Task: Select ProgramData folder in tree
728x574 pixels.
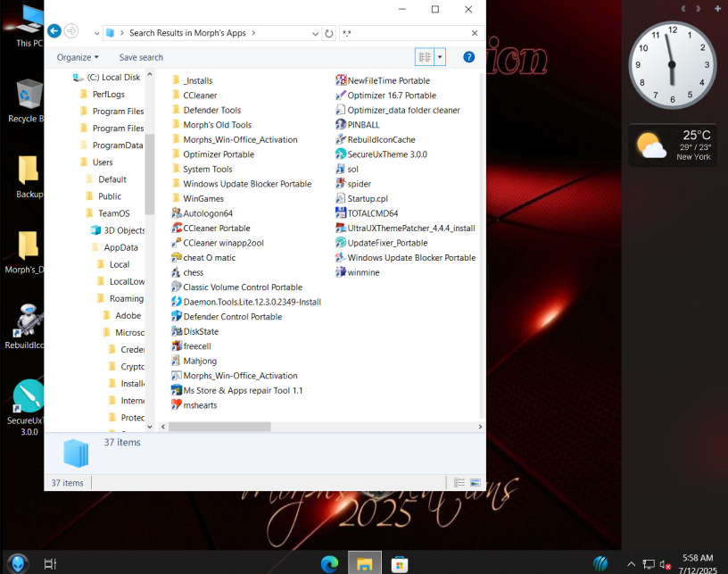Action: 112,146
